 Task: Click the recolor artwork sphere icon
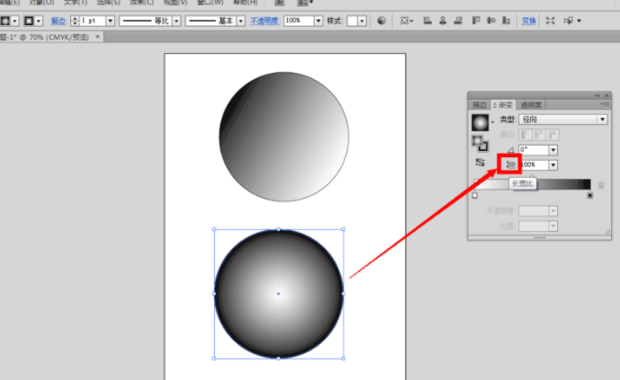[x=382, y=21]
